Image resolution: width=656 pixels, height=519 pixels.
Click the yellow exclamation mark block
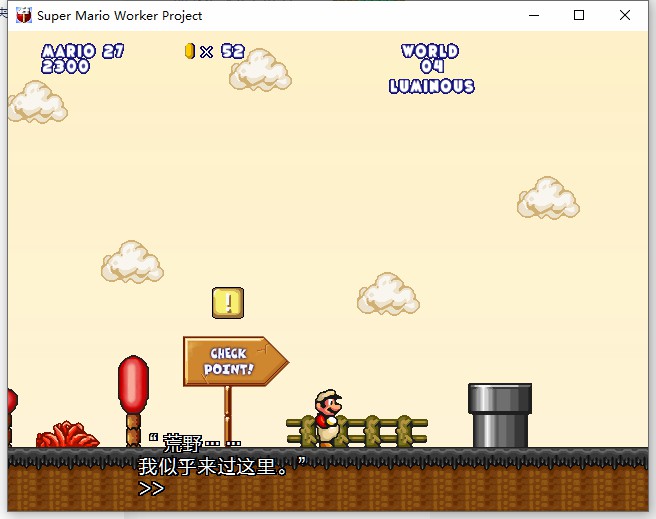tap(228, 303)
